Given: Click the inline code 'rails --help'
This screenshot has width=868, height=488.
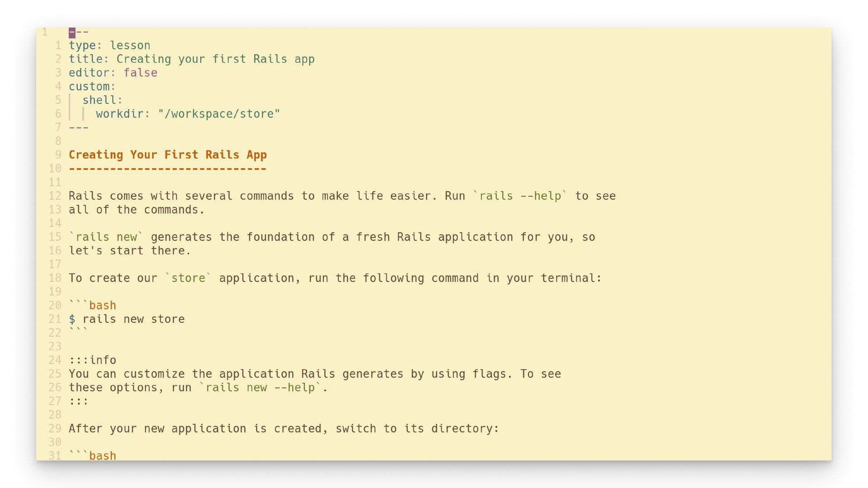Looking at the screenshot, I should point(520,196).
